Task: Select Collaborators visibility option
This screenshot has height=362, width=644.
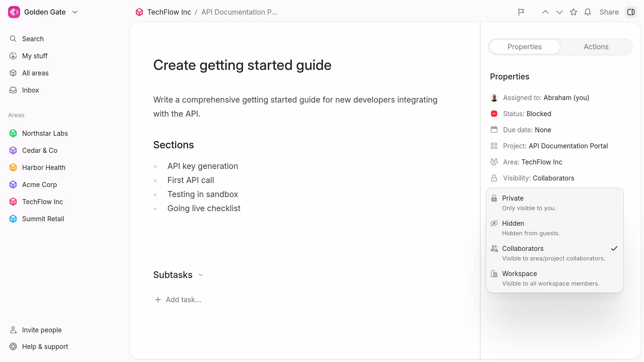Action: (554, 253)
